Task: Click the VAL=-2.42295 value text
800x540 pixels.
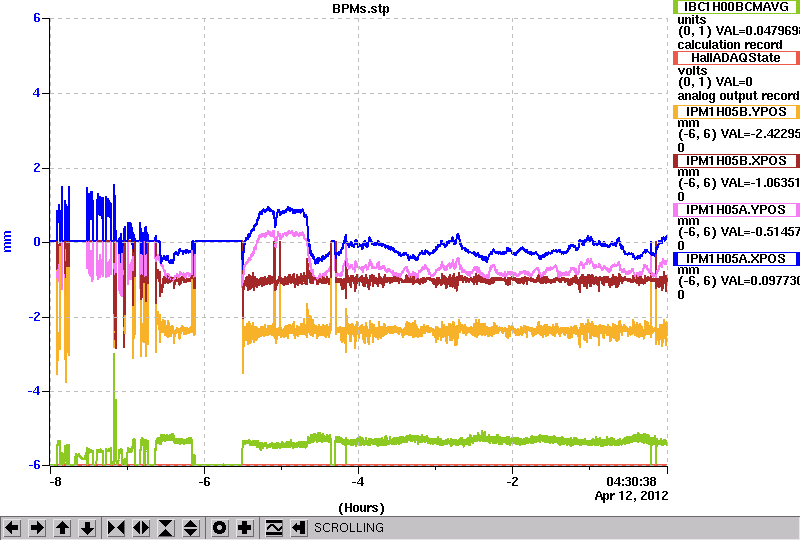Action: pyautogui.click(x=759, y=134)
